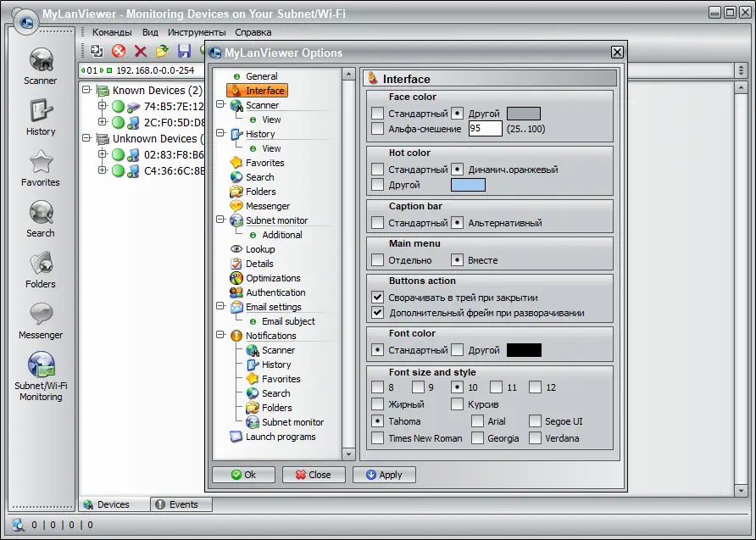Collapse the Unknown Devices group
The image size is (756, 540).
click(86, 138)
